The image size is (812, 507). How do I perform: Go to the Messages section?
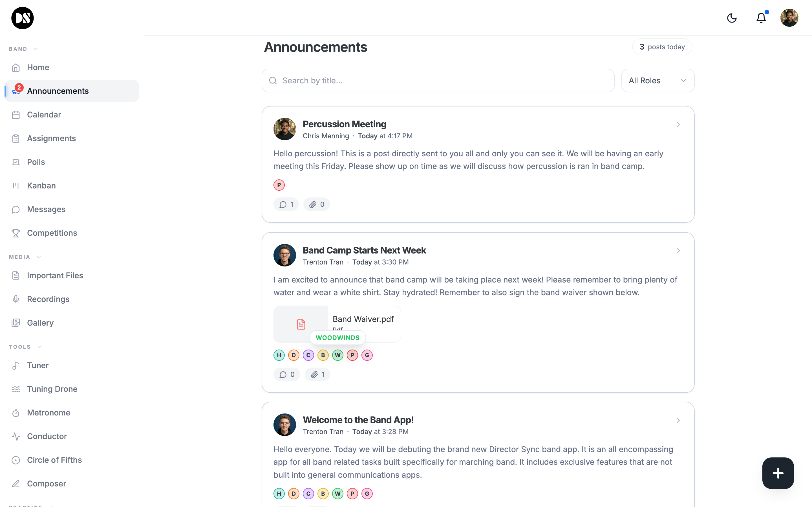pyautogui.click(x=46, y=209)
